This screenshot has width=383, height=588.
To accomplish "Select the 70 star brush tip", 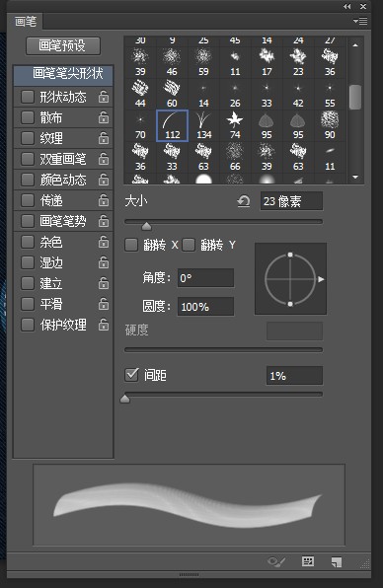I will pyautogui.click(x=141, y=125).
